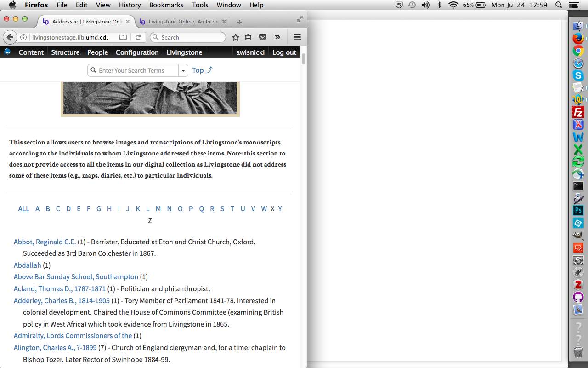Open the Tools menu

point(200,5)
